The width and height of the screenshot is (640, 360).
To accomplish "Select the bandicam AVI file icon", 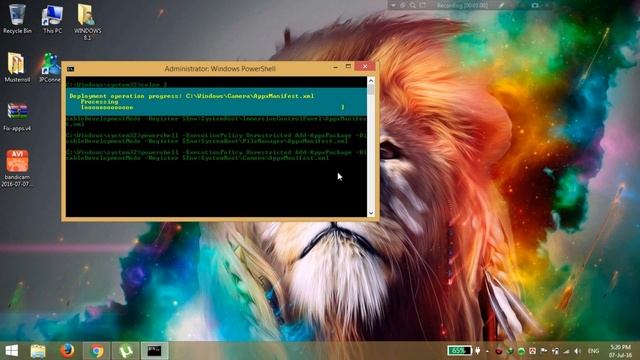I will point(17,168).
